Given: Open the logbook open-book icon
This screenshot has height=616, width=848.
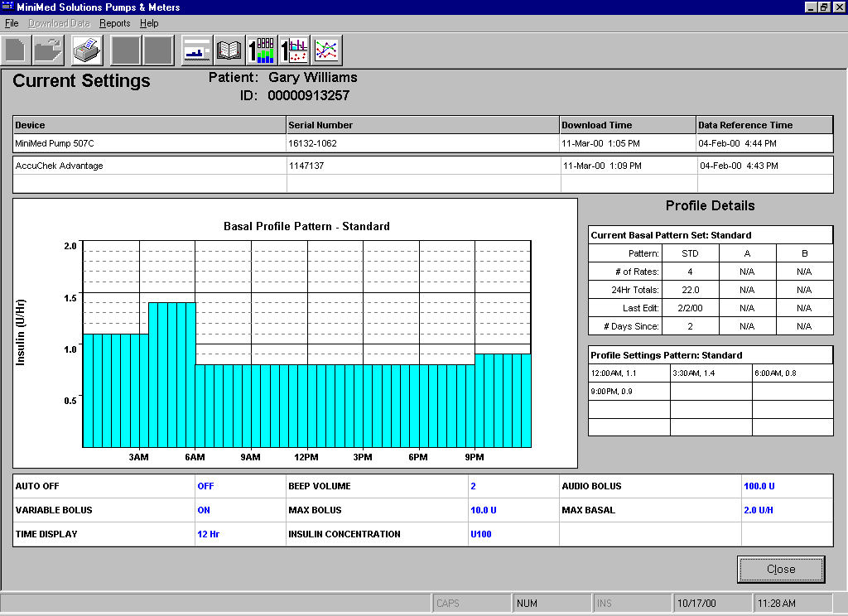Looking at the screenshot, I should click(x=229, y=51).
